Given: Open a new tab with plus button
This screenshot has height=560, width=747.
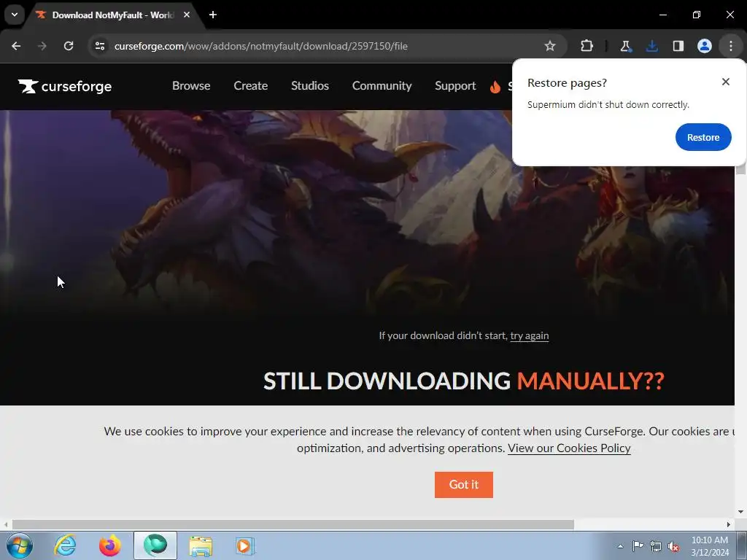Looking at the screenshot, I should click(213, 15).
